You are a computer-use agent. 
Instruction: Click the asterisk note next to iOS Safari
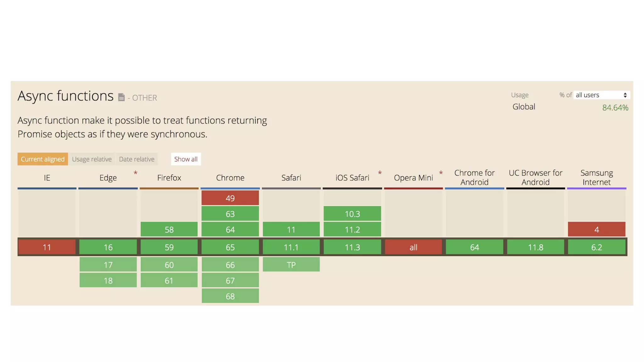[x=380, y=173]
